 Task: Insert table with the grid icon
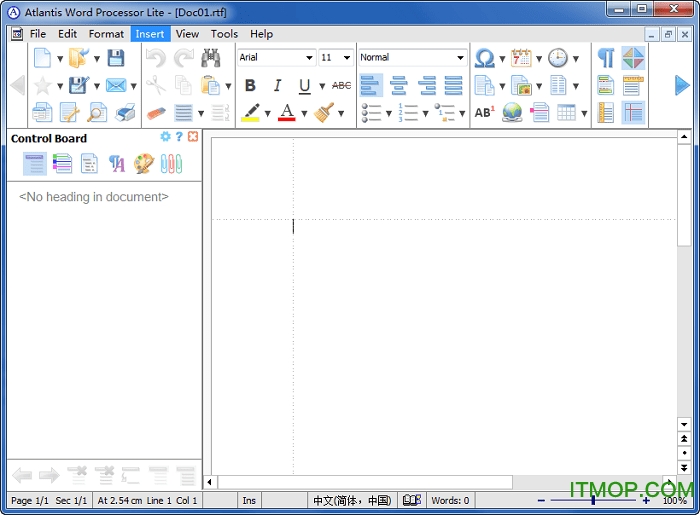coord(566,112)
